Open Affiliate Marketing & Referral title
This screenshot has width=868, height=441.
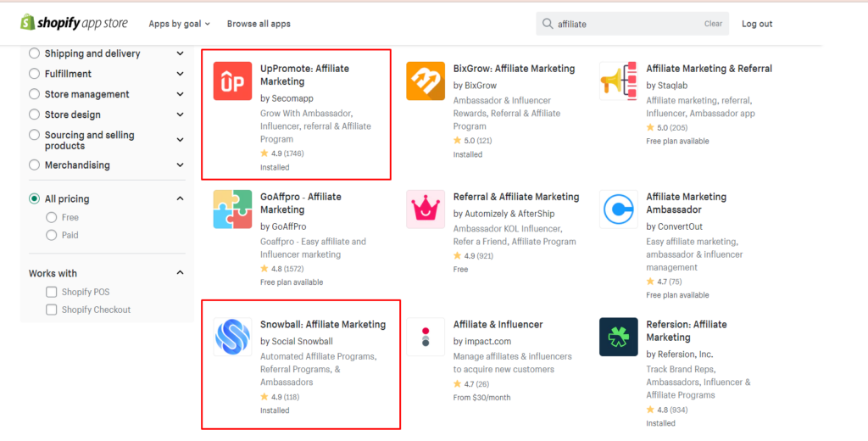[709, 69]
